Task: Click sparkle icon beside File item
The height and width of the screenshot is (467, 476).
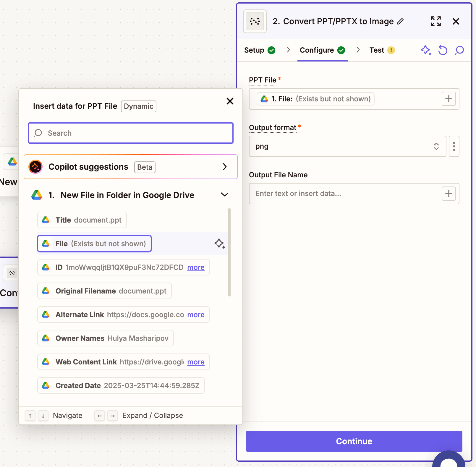Action: click(x=219, y=244)
